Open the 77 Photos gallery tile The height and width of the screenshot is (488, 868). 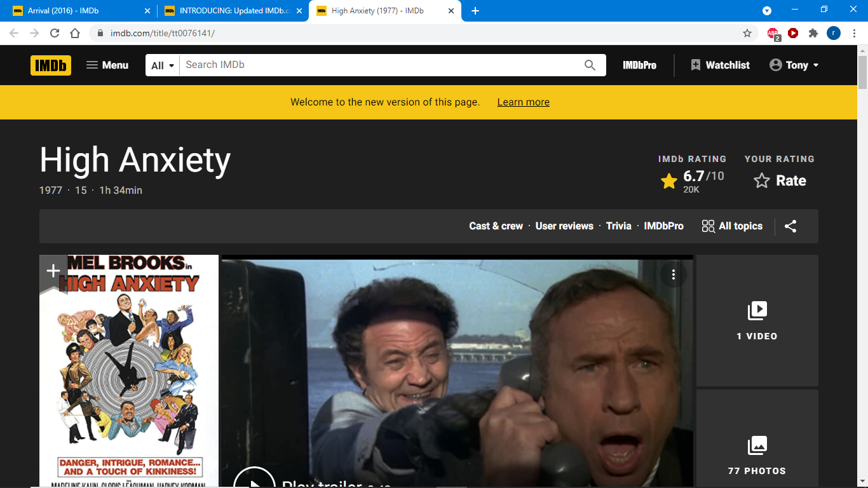coord(757,455)
